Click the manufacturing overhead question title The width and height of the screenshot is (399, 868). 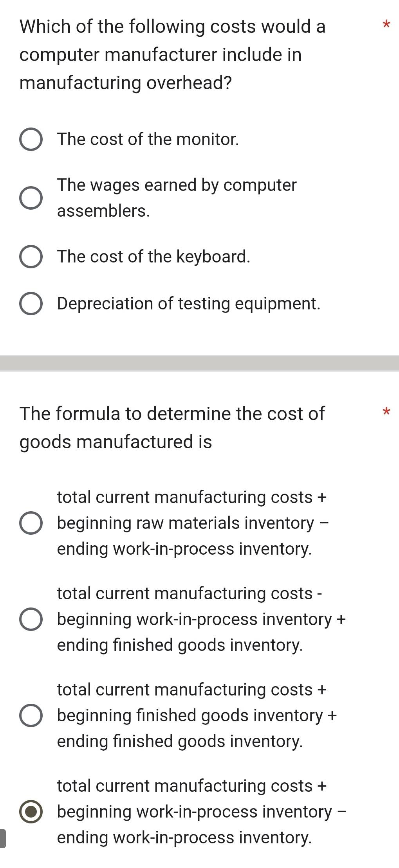pos(172,55)
